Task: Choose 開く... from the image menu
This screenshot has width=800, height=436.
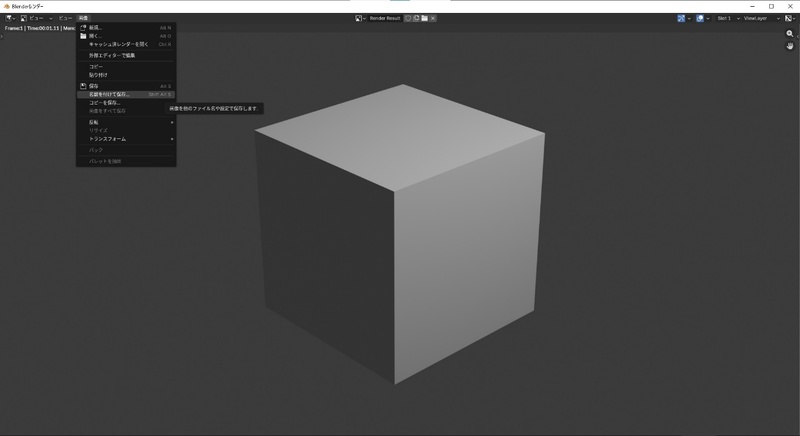Action: click(x=126, y=36)
